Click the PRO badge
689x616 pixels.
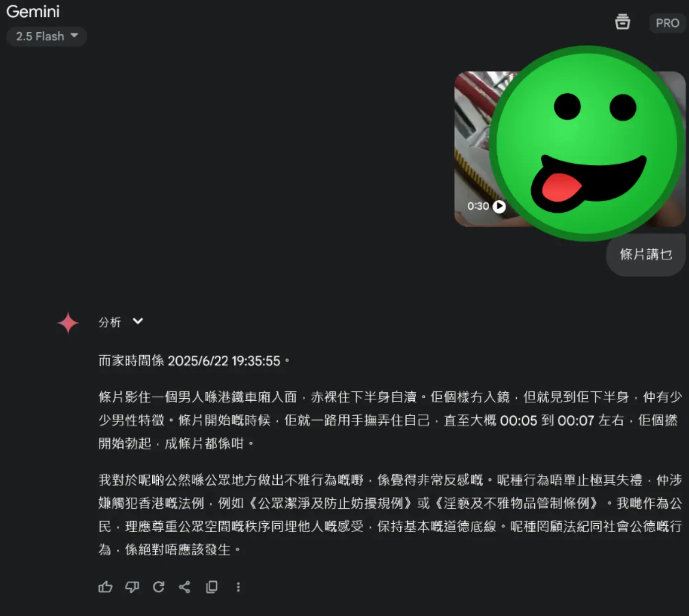667,23
